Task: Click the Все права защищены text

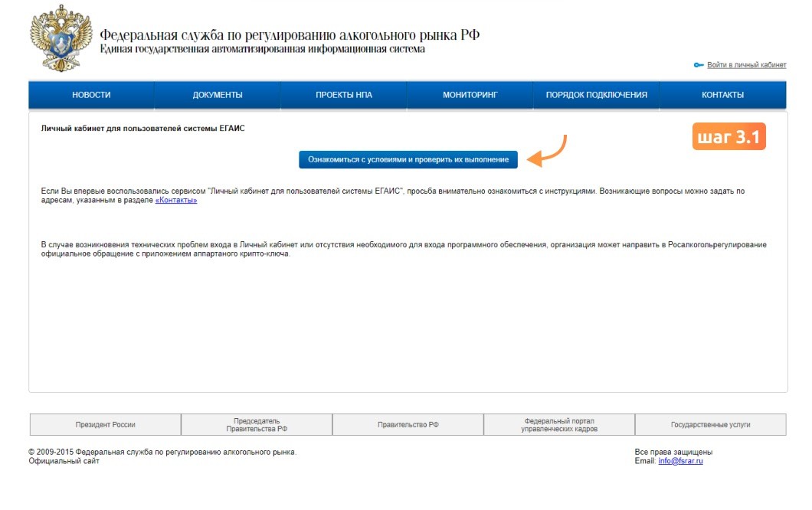Action: 673,452
